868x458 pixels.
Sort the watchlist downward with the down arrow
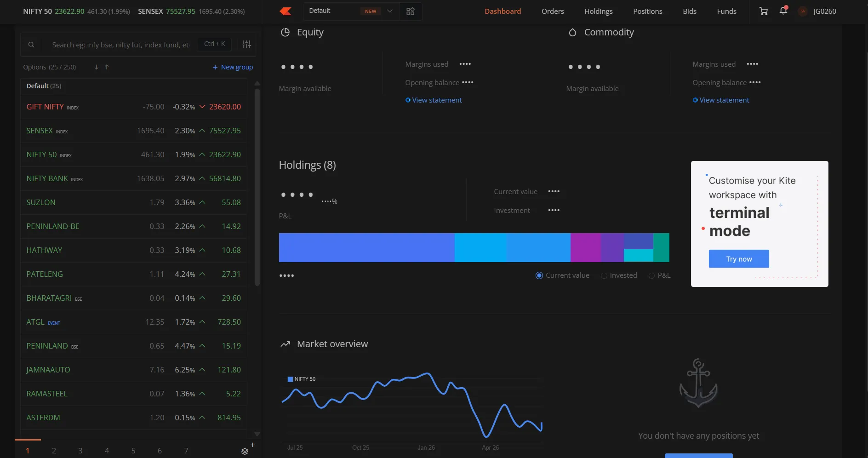coord(97,67)
